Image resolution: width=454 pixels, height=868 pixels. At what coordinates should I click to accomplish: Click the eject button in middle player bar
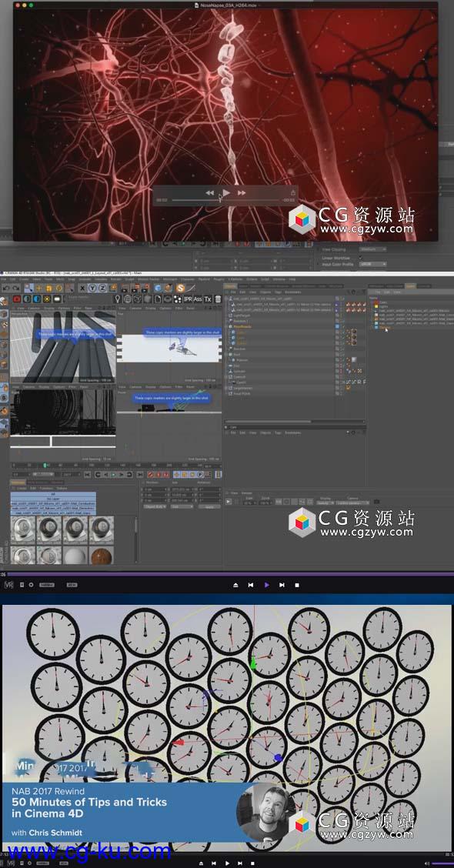point(235,585)
